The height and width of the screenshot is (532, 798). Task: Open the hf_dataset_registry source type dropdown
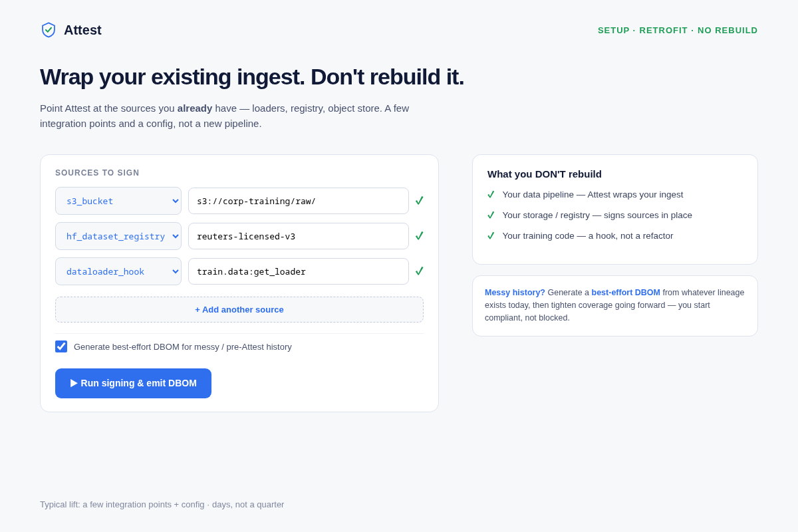point(118,236)
